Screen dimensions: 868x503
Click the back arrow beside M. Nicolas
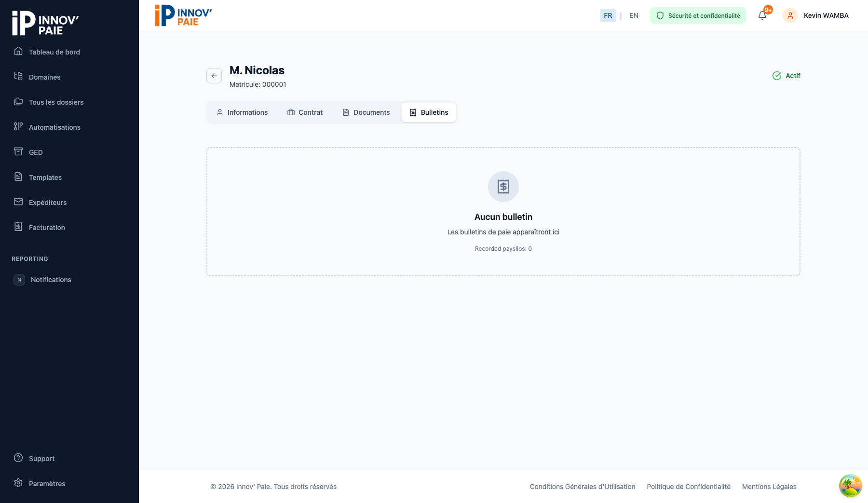tap(214, 76)
